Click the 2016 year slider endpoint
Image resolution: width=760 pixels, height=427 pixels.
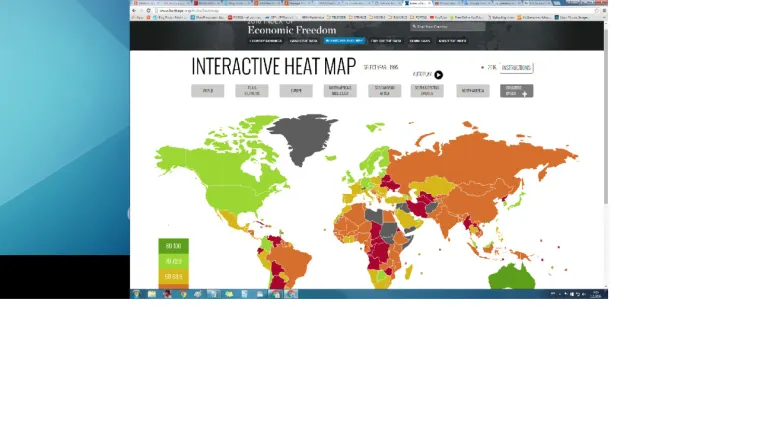(482, 68)
